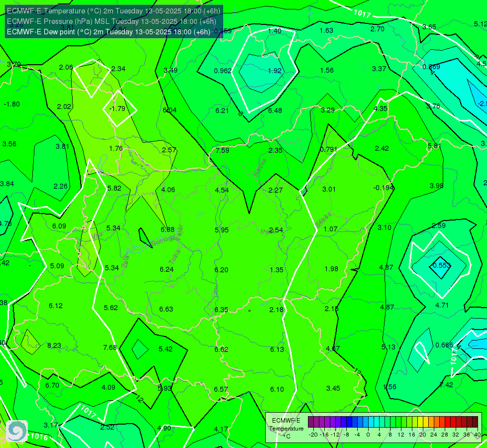Click the dew point value 1.92

275,71
